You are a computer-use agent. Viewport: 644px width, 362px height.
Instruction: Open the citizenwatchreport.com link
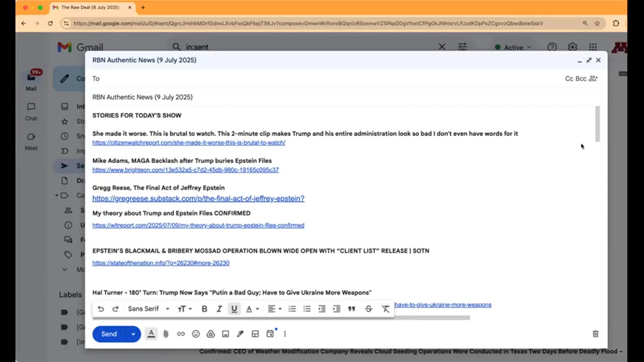[189, 143]
